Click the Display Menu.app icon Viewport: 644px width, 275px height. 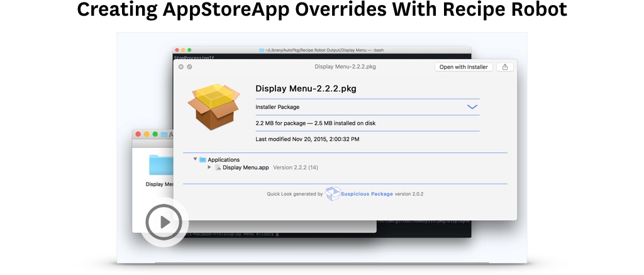(x=218, y=167)
